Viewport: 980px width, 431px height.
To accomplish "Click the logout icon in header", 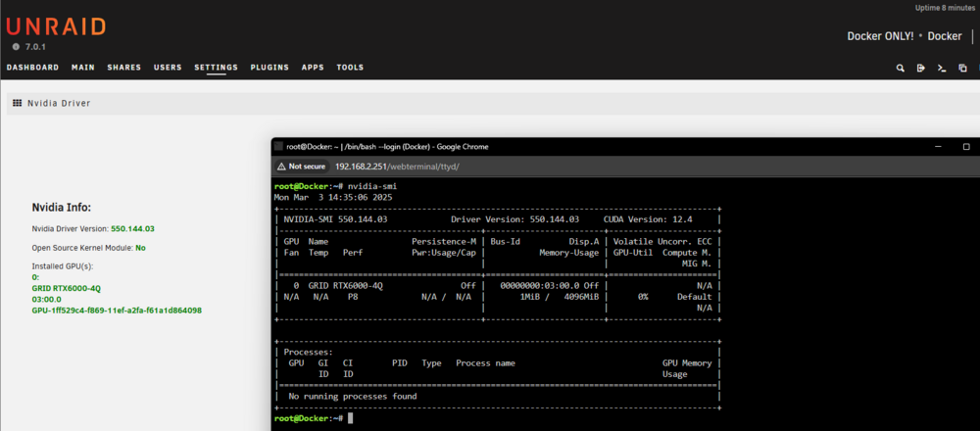I will click(920, 69).
